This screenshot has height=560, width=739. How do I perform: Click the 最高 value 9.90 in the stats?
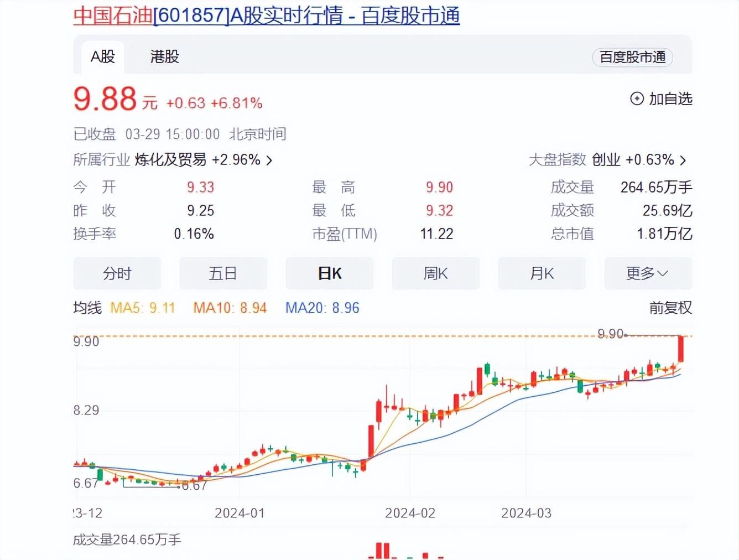point(439,187)
